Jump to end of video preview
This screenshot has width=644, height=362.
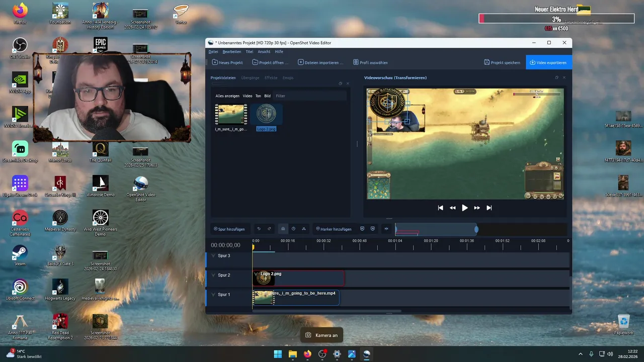click(489, 208)
